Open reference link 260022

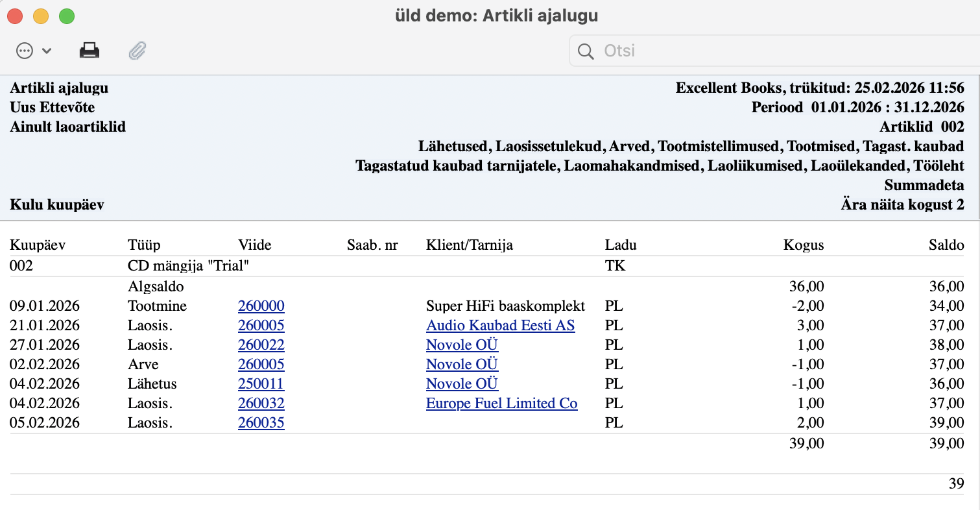click(261, 345)
